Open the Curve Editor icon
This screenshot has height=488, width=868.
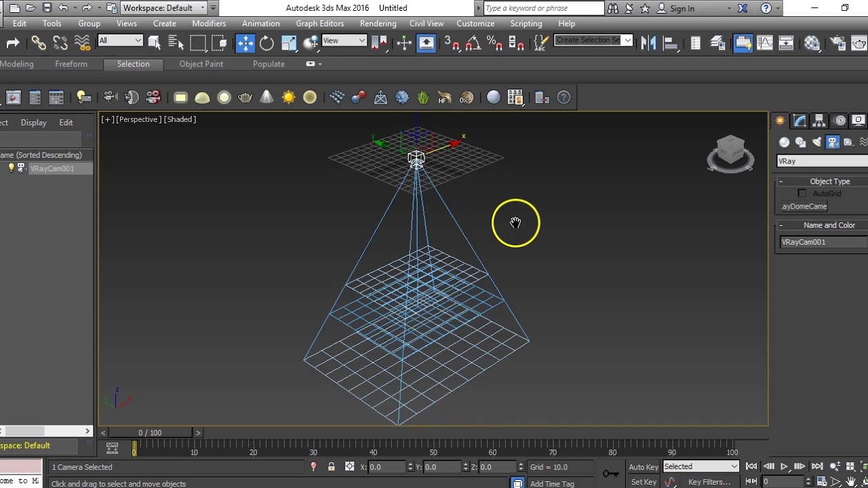[764, 43]
